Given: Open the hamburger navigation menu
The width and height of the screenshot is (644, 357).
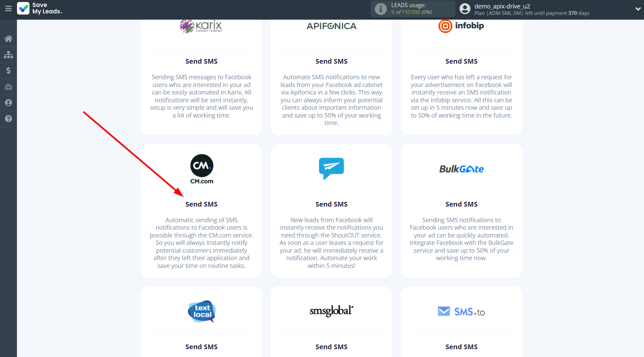Looking at the screenshot, I should (x=8, y=9).
